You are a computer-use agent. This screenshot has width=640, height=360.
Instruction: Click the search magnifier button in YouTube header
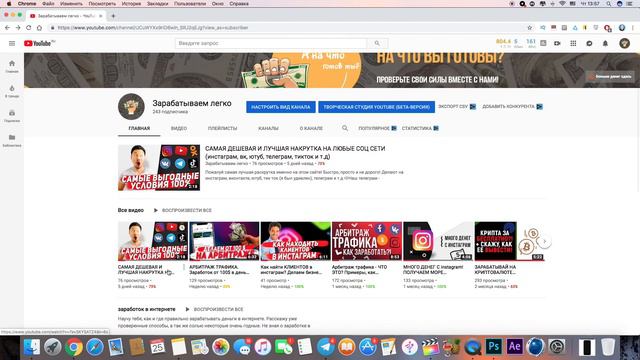pos(377,43)
